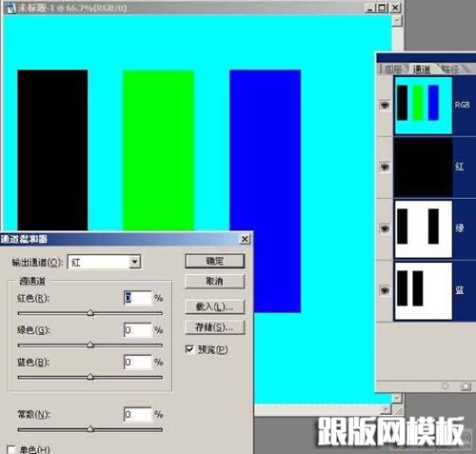Click the 存储(S)... save button
This screenshot has width=476, height=454.
coord(215,327)
